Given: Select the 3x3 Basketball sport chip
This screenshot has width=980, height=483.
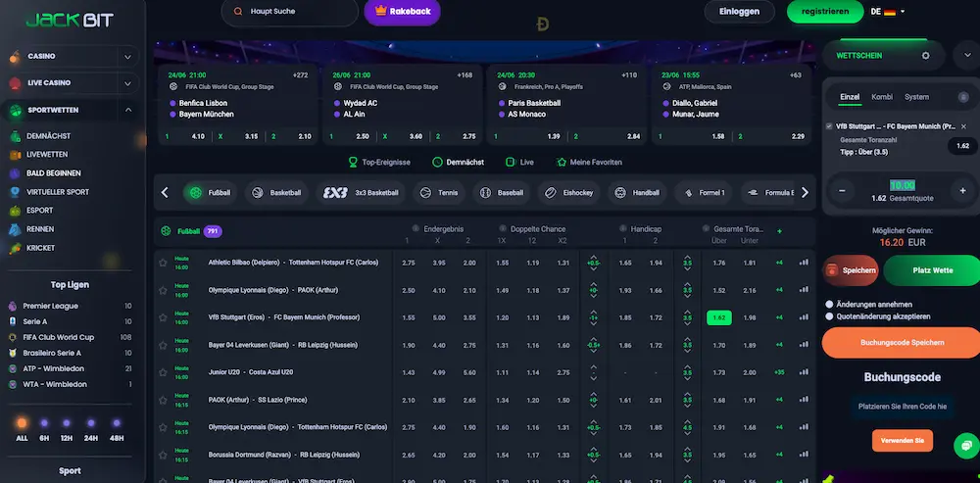Looking at the screenshot, I should 361,192.
